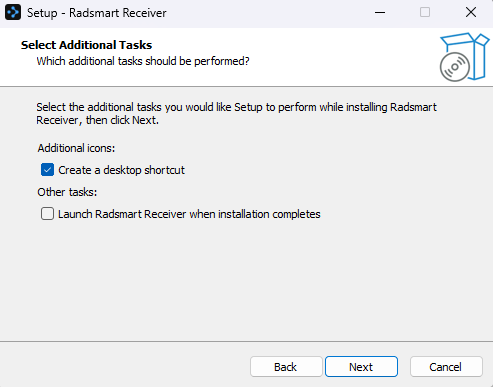Click the Select Additional Tasks heading
The width and height of the screenshot is (493, 387).
click(86, 45)
